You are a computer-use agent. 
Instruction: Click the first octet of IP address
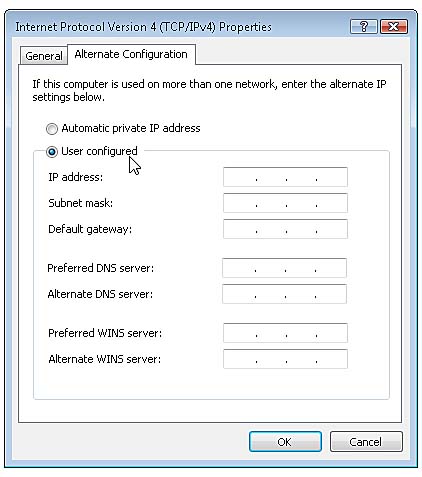click(239, 177)
